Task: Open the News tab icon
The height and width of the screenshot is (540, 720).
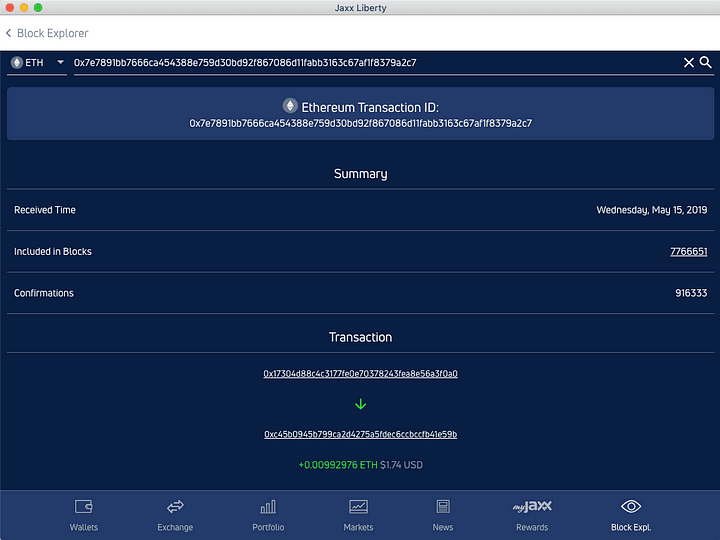Action: coord(443,506)
